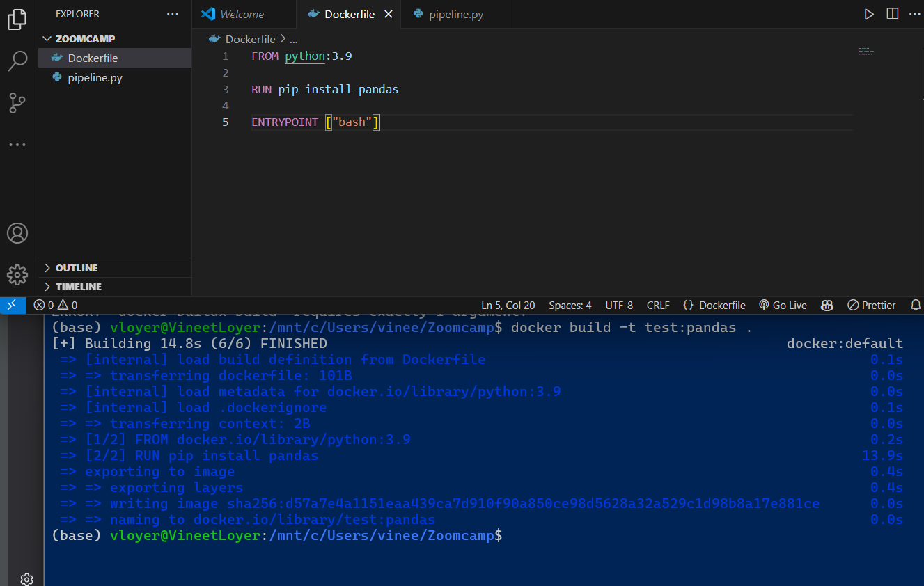This screenshot has width=924, height=586.
Task: Toggle Go Live server
Action: pos(783,305)
